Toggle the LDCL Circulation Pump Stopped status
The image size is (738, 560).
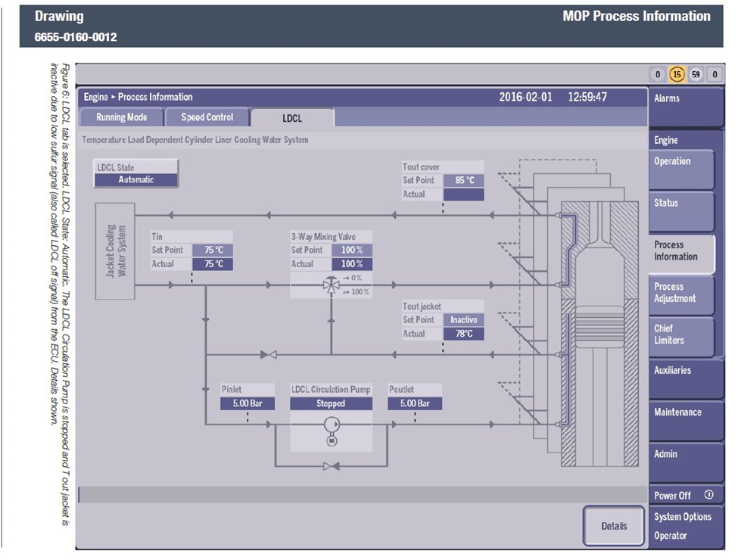(x=331, y=403)
